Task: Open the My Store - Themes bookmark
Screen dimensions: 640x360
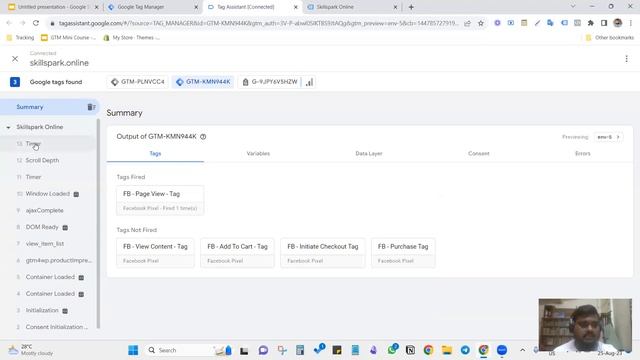Action: [x=131, y=38]
